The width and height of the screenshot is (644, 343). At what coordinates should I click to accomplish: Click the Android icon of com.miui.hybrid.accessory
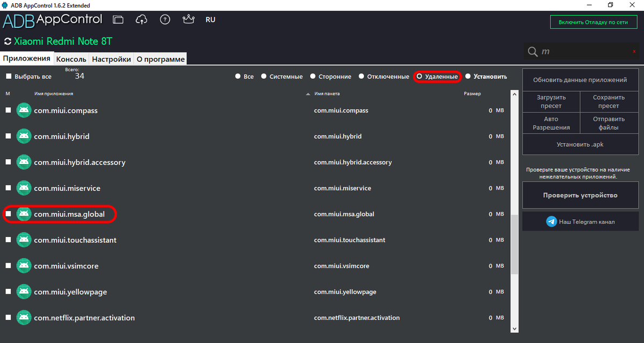(24, 162)
